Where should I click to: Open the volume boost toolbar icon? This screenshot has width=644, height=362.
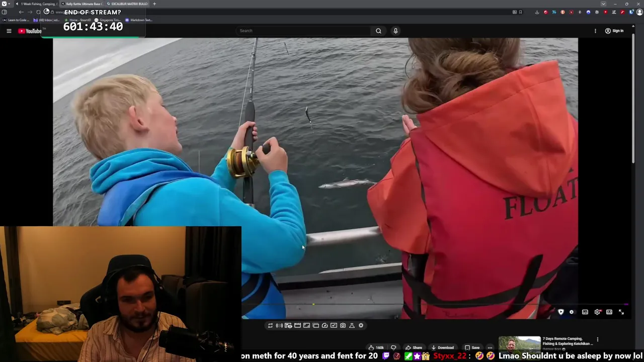click(x=279, y=325)
